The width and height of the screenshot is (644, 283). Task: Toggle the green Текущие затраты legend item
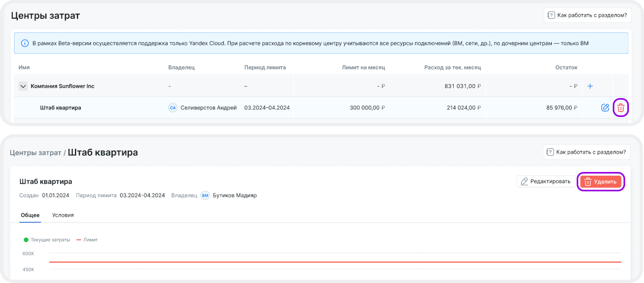(x=47, y=240)
